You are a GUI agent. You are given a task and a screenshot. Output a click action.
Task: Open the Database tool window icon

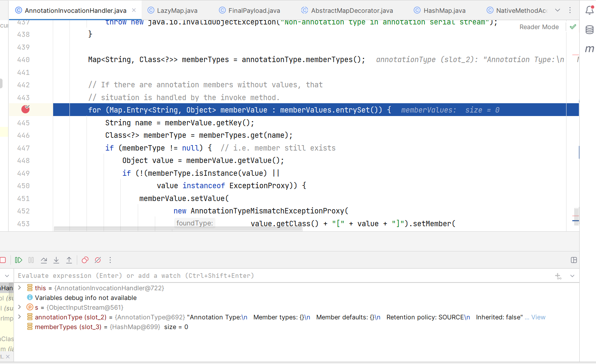pyautogui.click(x=589, y=30)
